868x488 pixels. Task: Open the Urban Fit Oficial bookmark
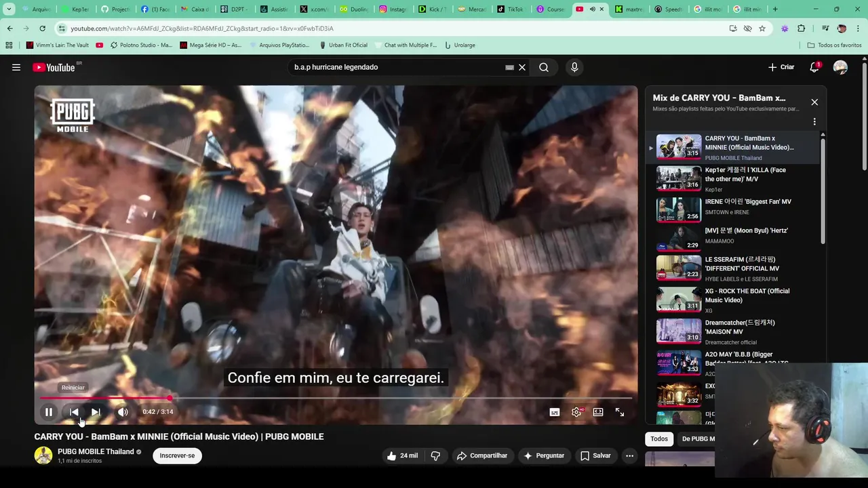point(344,45)
